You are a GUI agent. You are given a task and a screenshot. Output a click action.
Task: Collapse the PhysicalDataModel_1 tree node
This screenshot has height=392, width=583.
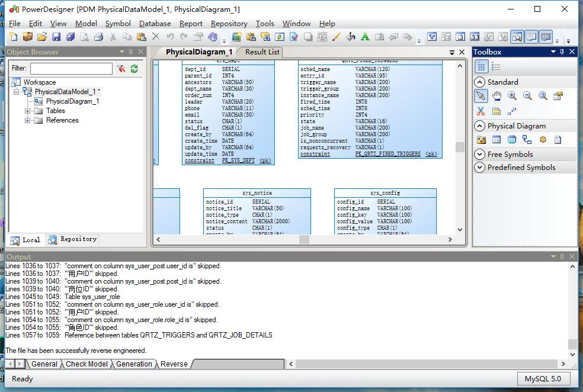coord(16,91)
